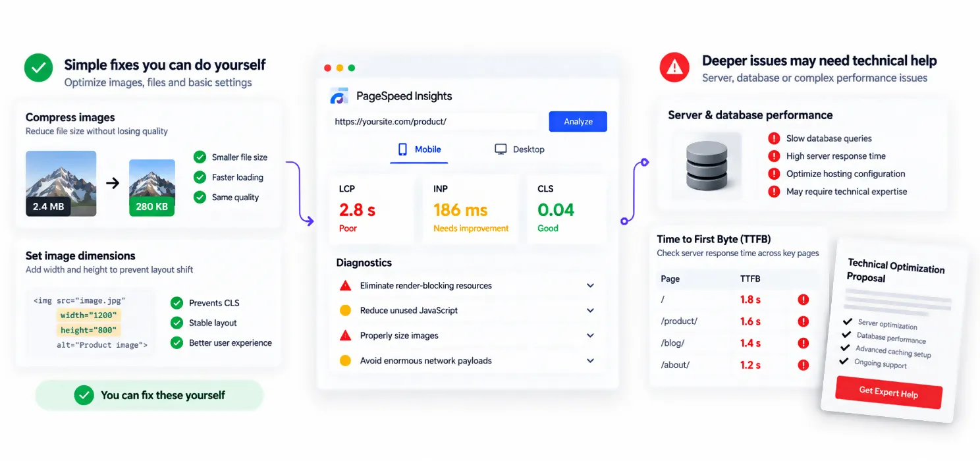
Task: Click the Prevents CLS checkmark
Action: pyautogui.click(x=177, y=303)
